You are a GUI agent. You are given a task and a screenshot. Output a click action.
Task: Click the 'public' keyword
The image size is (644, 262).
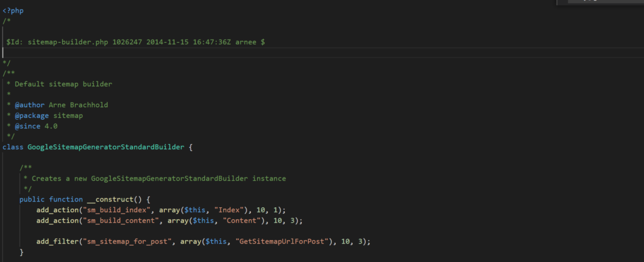[32, 200]
